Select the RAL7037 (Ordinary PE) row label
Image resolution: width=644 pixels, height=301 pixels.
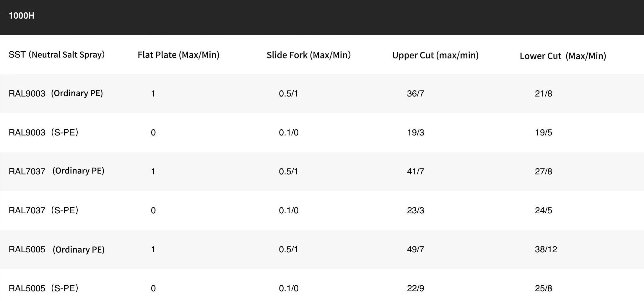56,171
